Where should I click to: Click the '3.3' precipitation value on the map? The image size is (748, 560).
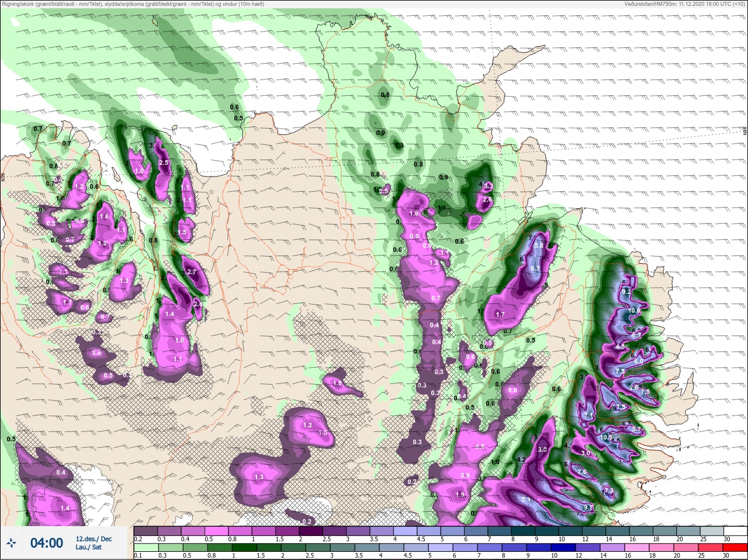tap(489, 186)
